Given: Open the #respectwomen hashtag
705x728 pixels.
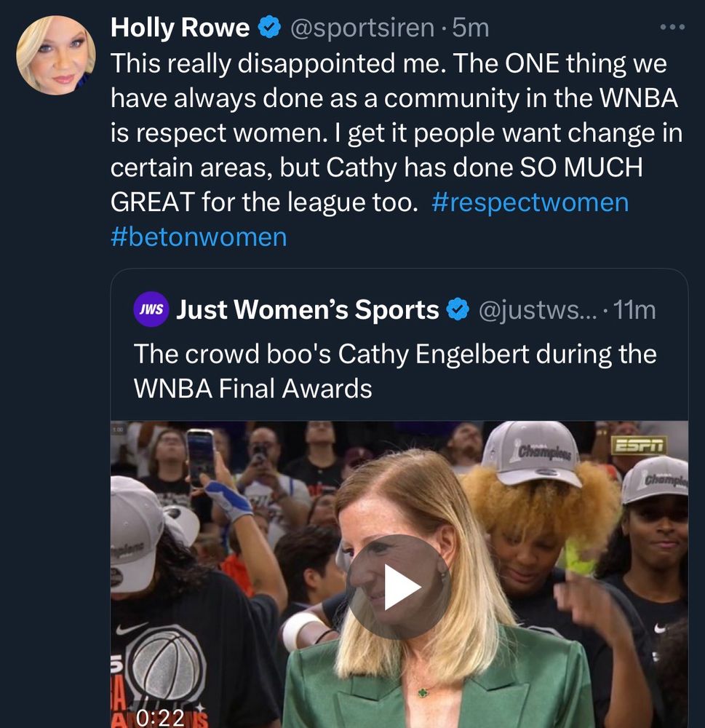Looking at the screenshot, I should pos(530,202).
